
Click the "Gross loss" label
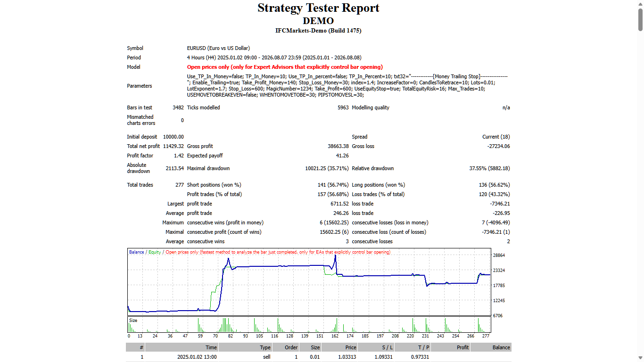point(363,146)
